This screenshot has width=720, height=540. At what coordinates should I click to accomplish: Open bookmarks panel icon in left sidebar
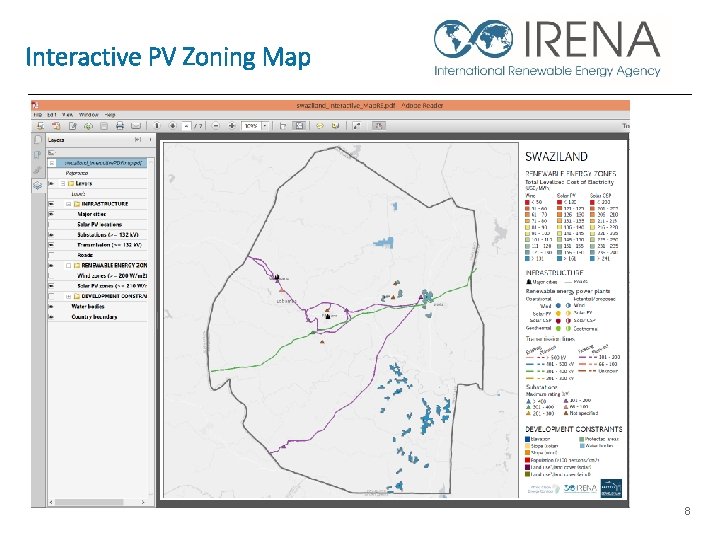38,155
